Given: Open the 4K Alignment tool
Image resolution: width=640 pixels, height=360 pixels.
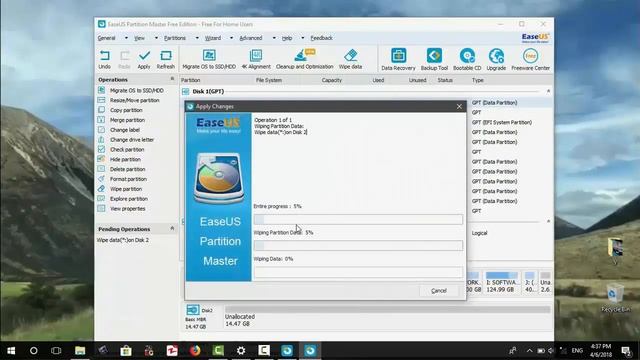Looking at the screenshot, I should click(x=256, y=59).
